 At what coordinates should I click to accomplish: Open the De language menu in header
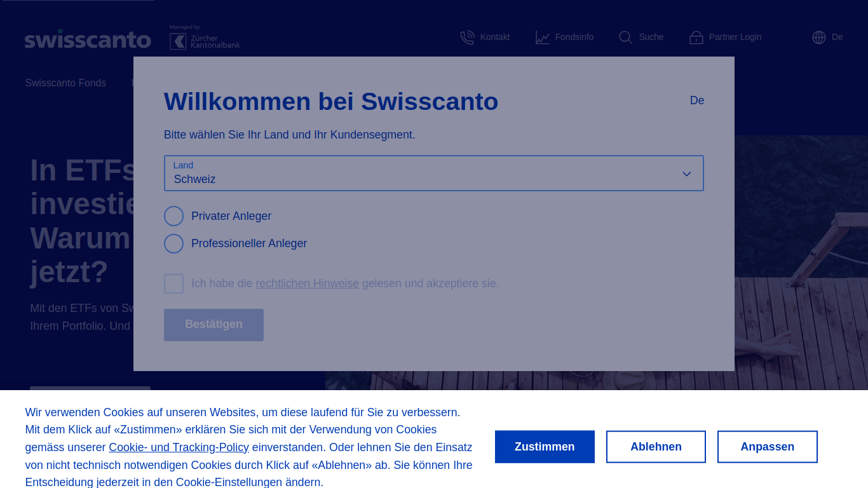[x=828, y=37]
